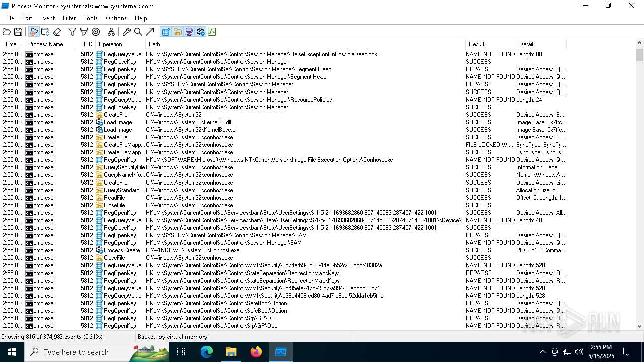
Task: Open the Event menu
Action: [48, 18]
